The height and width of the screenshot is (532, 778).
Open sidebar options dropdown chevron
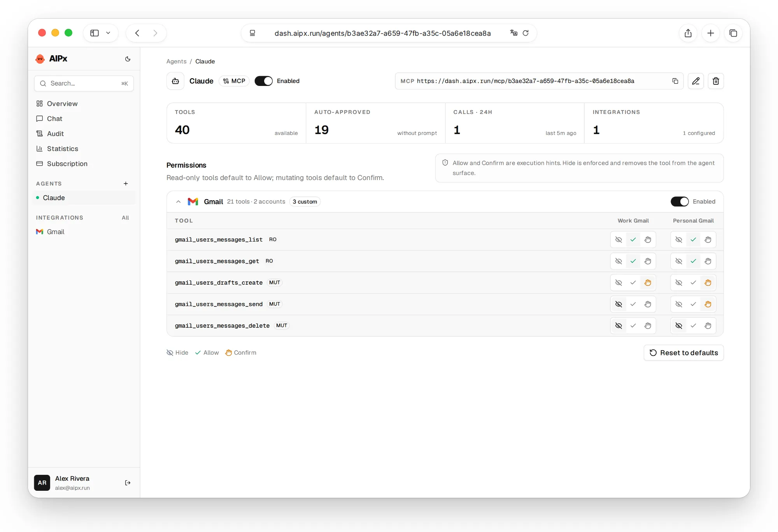pos(108,33)
